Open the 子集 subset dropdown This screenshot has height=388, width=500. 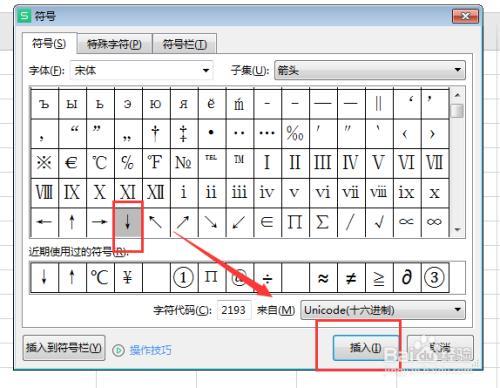pos(370,70)
